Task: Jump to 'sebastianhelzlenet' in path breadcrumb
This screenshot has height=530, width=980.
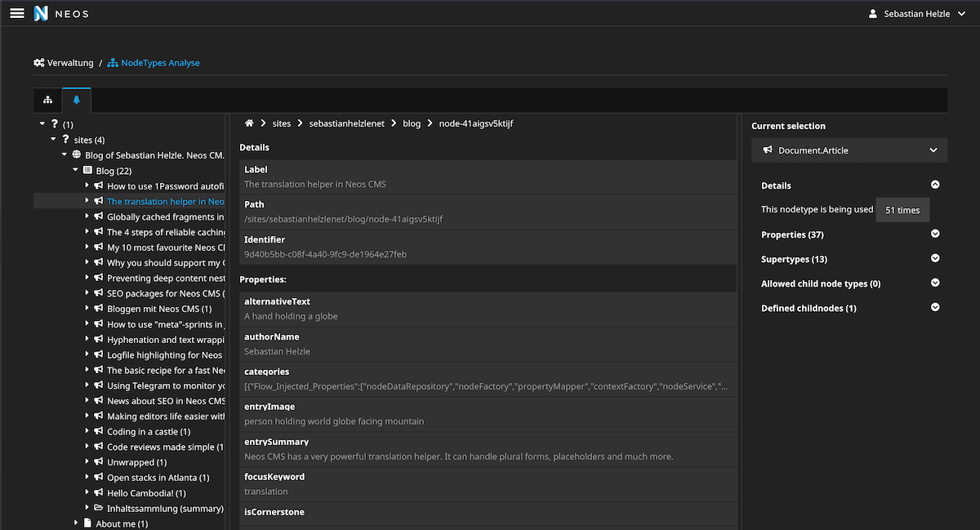Action: (347, 123)
